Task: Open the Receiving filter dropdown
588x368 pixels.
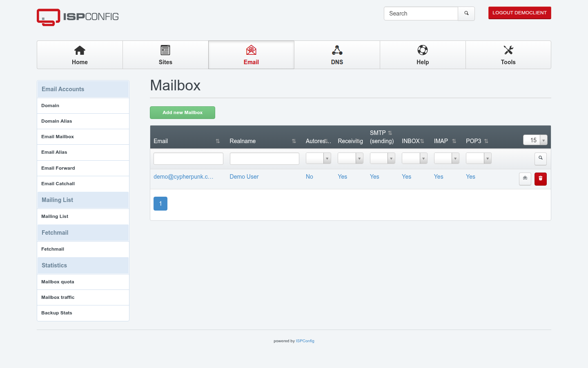Action: pos(350,158)
